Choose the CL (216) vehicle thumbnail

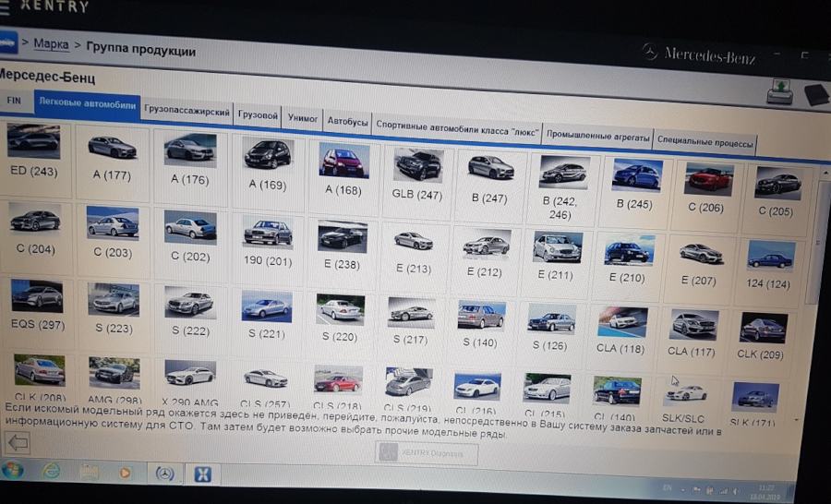click(477, 394)
